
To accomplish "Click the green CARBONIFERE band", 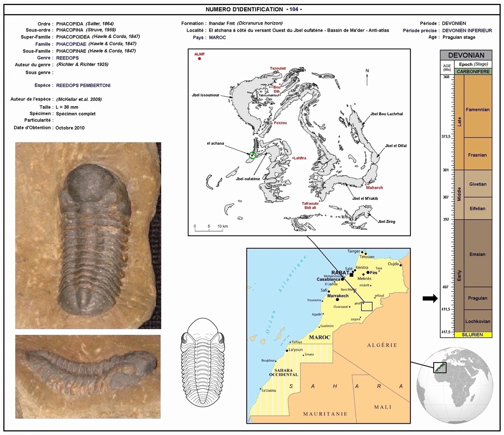I will (x=473, y=72).
